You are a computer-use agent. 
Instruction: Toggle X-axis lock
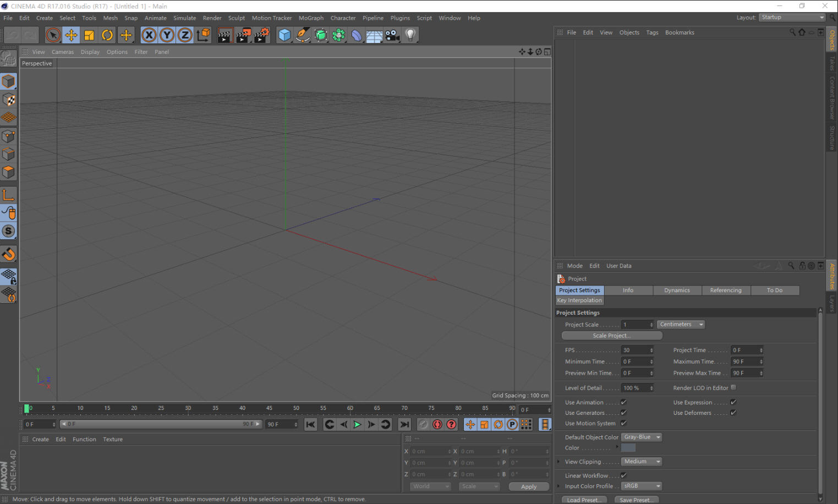coord(149,35)
